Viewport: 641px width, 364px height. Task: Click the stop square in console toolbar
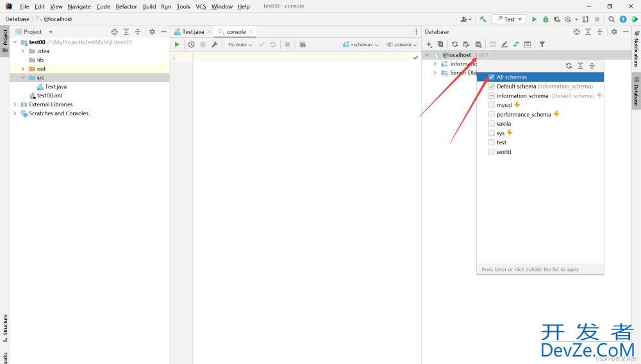[x=287, y=44]
